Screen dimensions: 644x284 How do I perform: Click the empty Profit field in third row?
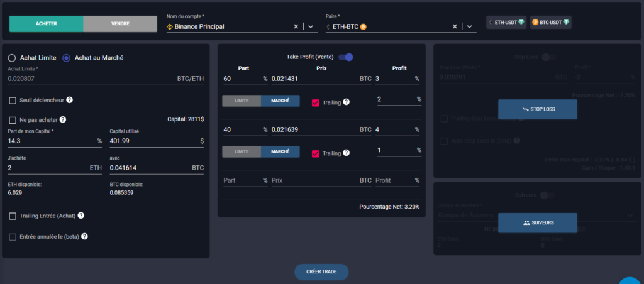coord(397,180)
